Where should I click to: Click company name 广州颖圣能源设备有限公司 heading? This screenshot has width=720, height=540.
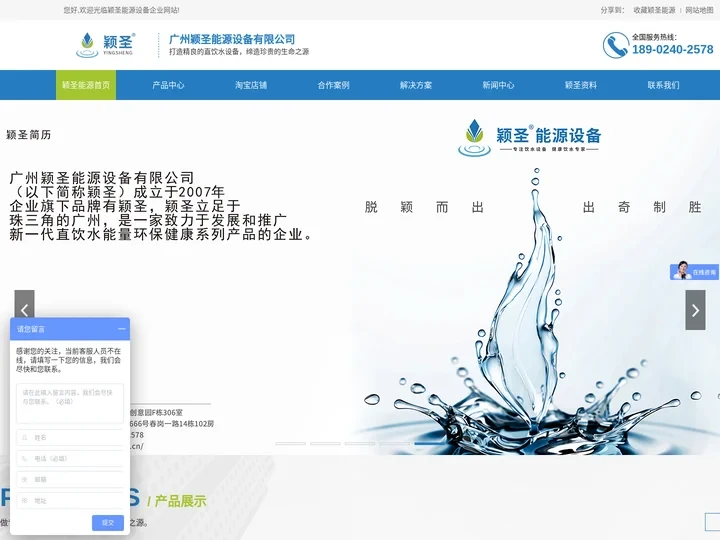click(232, 39)
